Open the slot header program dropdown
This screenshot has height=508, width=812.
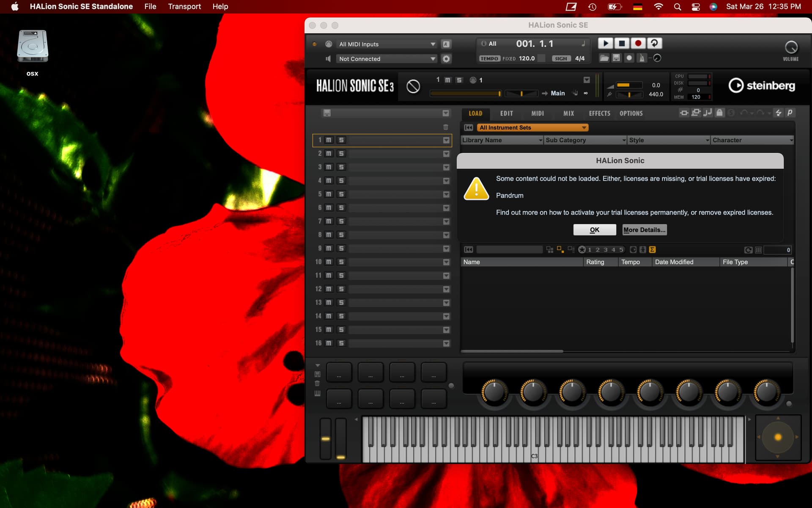(x=587, y=80)
